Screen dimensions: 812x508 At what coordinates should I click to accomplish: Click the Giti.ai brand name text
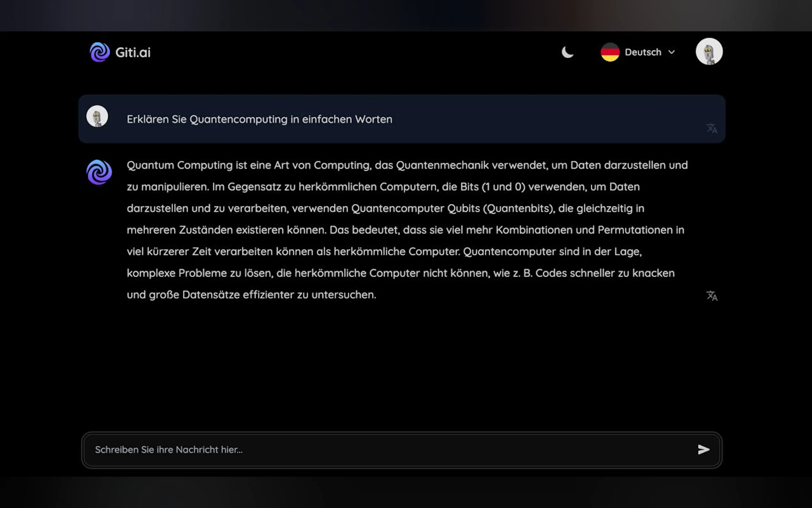tap(133, 52)
